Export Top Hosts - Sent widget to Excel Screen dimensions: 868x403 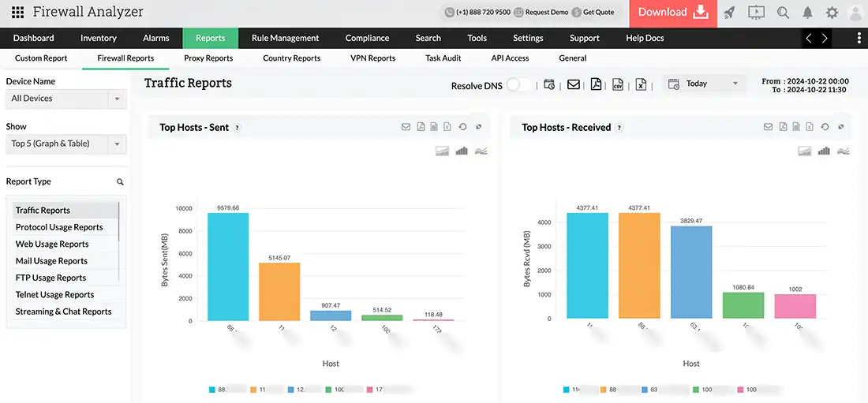point(447,127)
